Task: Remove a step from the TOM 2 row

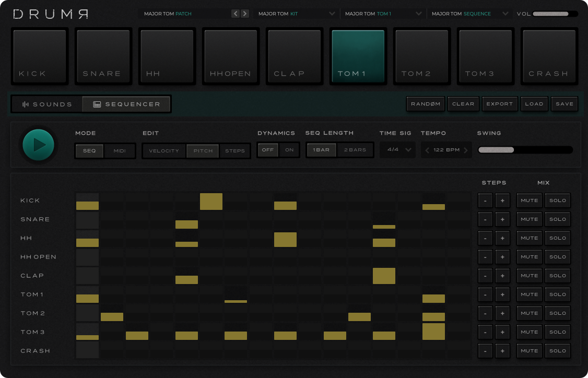Action: [x=485, y=313]
